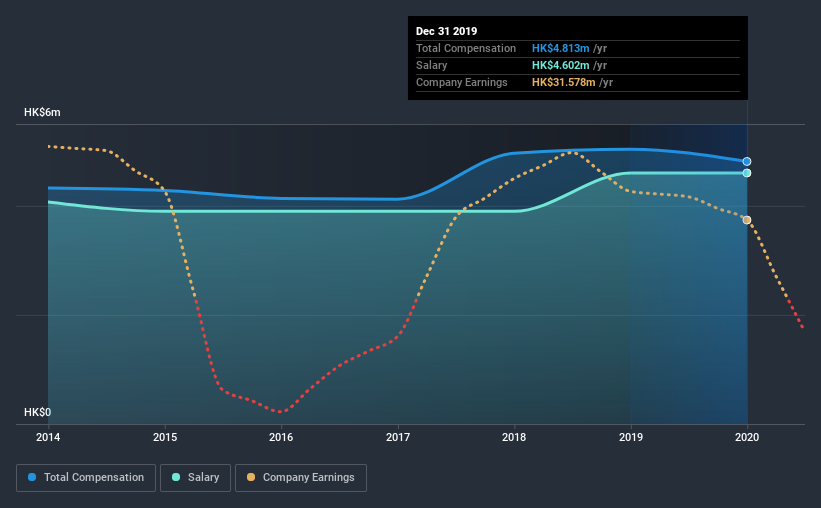
Task: Click the 2017 x-axis label
Action: [398, 437]
